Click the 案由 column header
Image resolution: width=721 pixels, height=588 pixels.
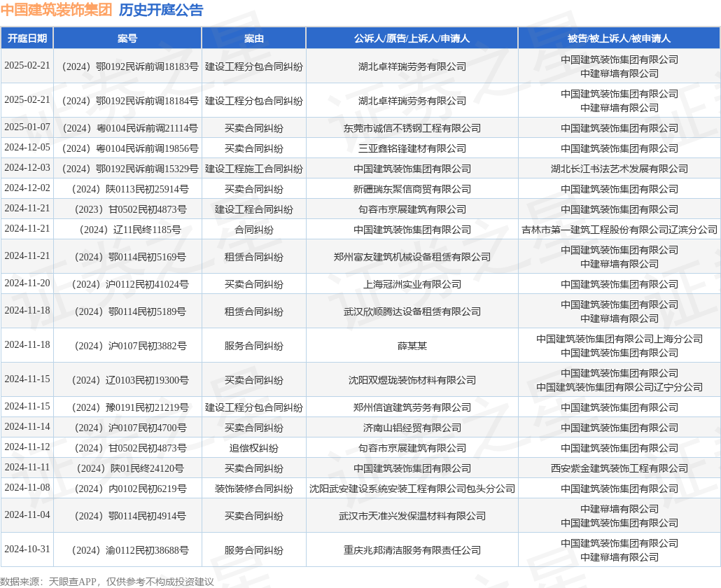[x=254, y=38]
